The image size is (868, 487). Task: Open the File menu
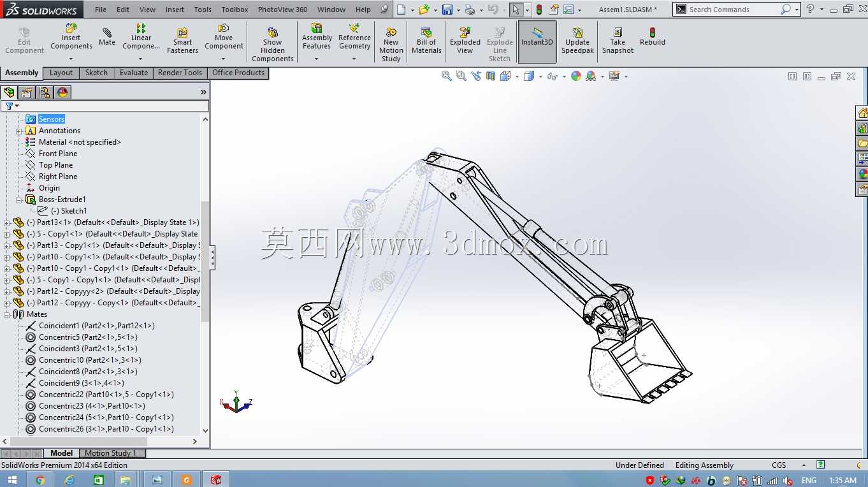pos(101,10)
